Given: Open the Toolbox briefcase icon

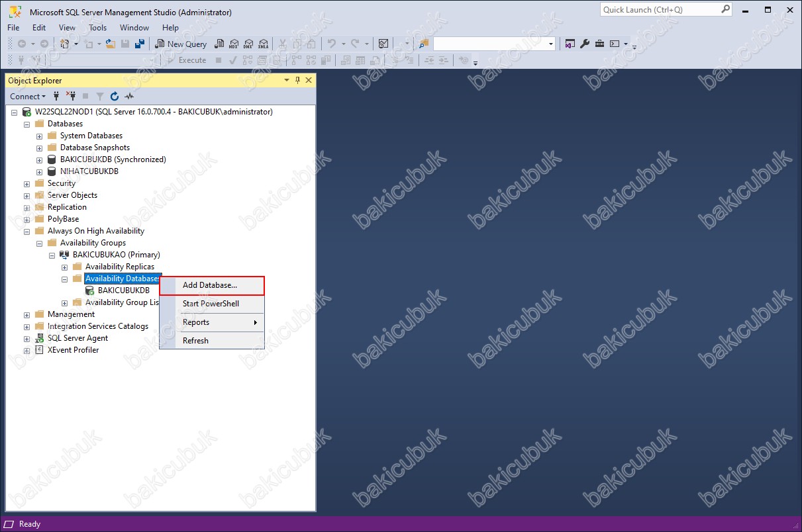Looking at the screenshot, I should 599,44.
